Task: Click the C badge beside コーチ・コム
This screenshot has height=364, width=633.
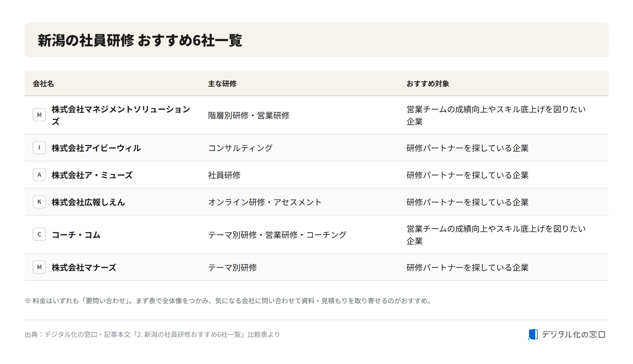Action: pyautogui.click(x=39, y=234)
